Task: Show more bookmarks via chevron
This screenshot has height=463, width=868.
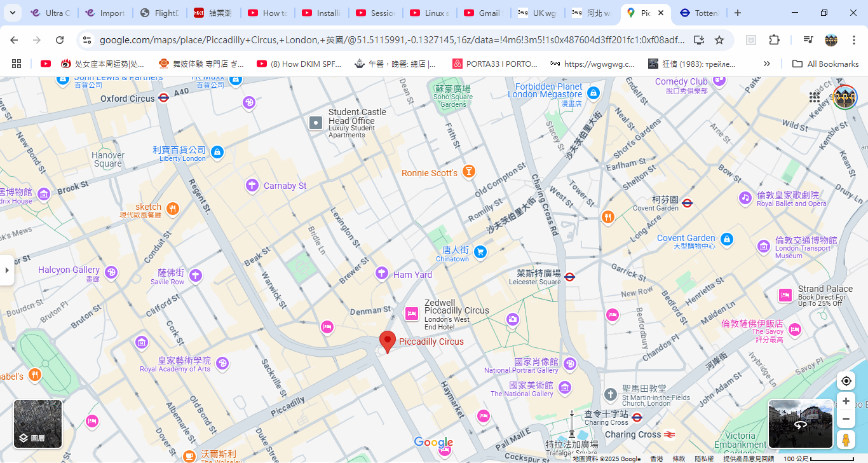Action: pos(767,64)
